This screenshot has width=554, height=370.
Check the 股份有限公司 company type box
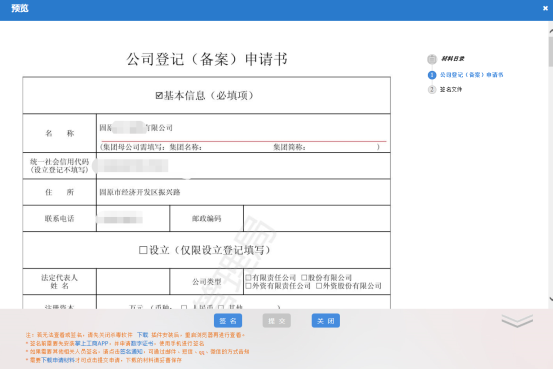(x=304, y=277)
